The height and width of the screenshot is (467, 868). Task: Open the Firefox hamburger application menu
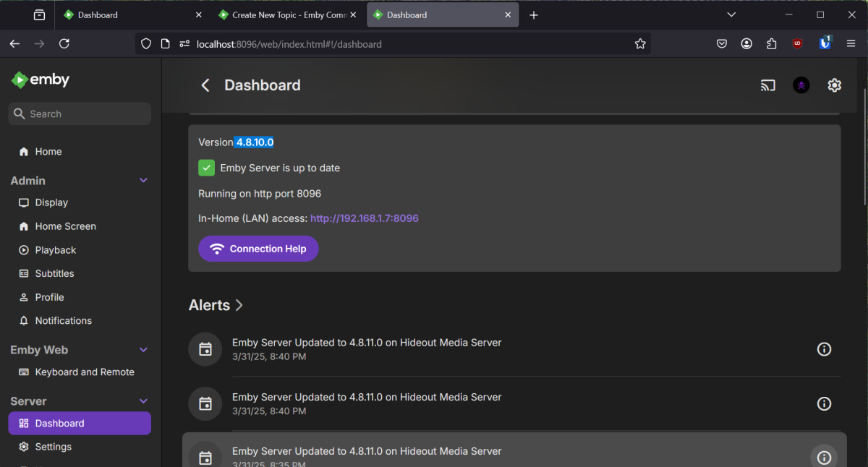point(851,44)
